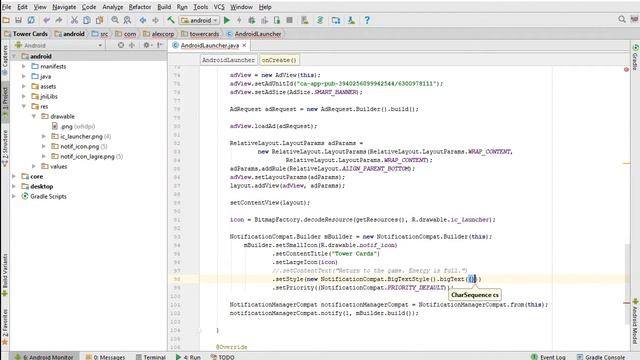The width and height of the screenshot is (640, 360).
Task: Click the towercards breadcrumb
Action: [200, 34]
